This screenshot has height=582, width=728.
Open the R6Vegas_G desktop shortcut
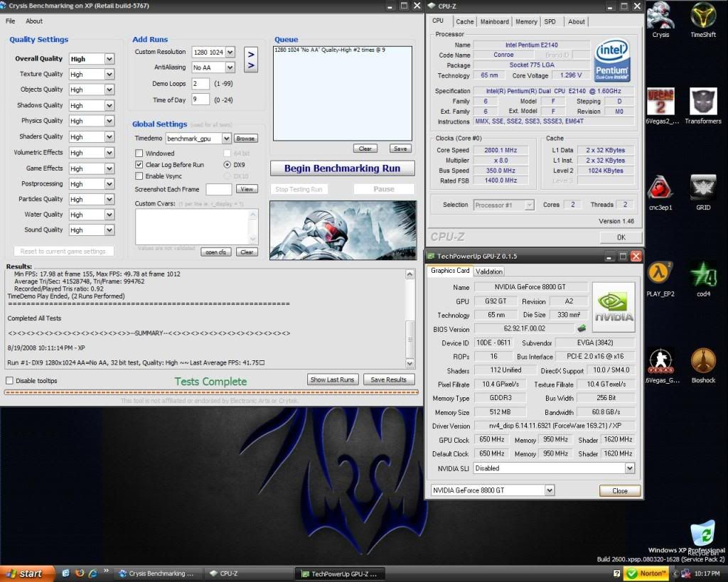661,365
